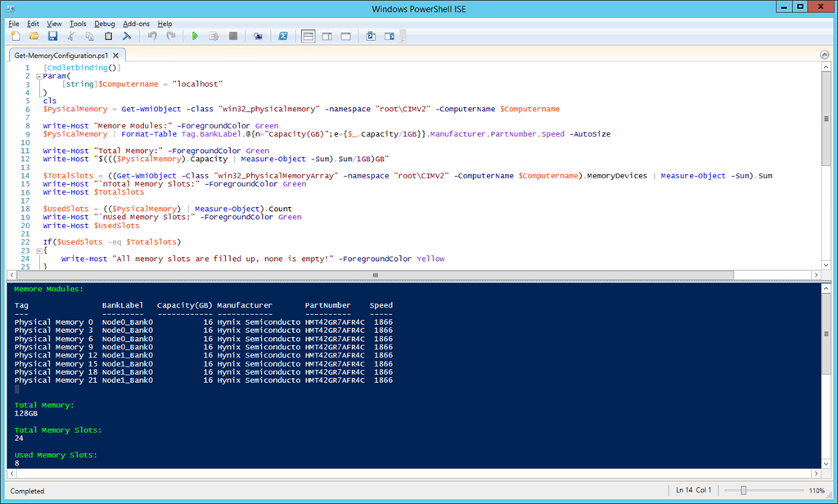Launch PowerShell.exe from the toolbar icon

(x=283, y=36)
